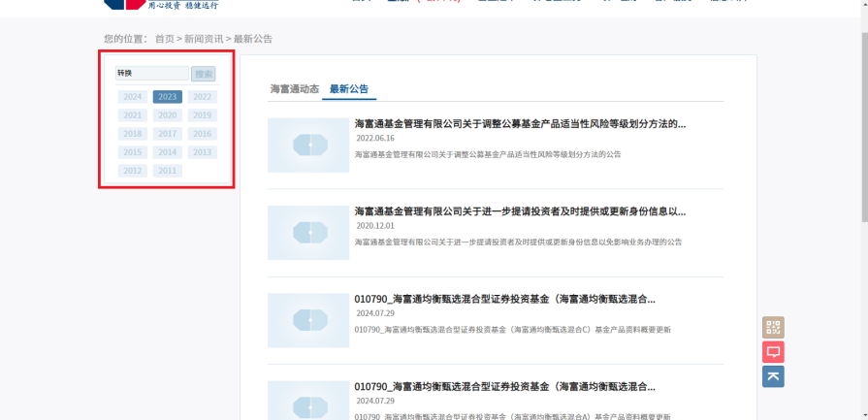Open the 010790 title above the 混合A summary

click(x=505, y=387)
